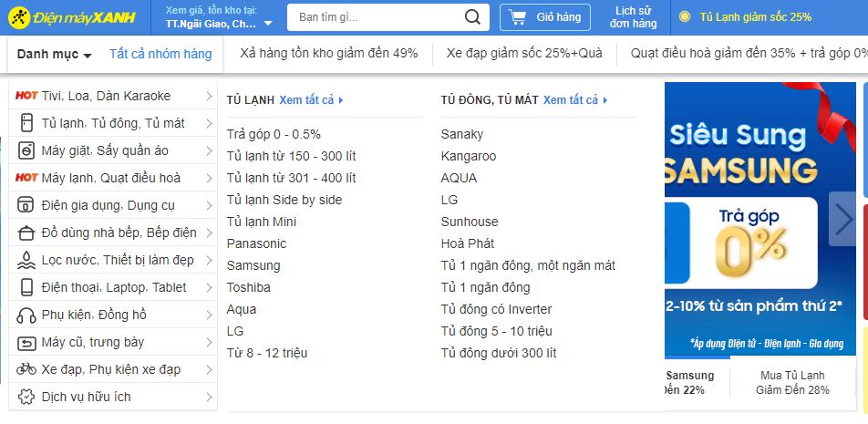The width and height of the screenshot is (868, 424).
Task: Click the Máy cũ return-arrow icon
Action: (26, 343)
